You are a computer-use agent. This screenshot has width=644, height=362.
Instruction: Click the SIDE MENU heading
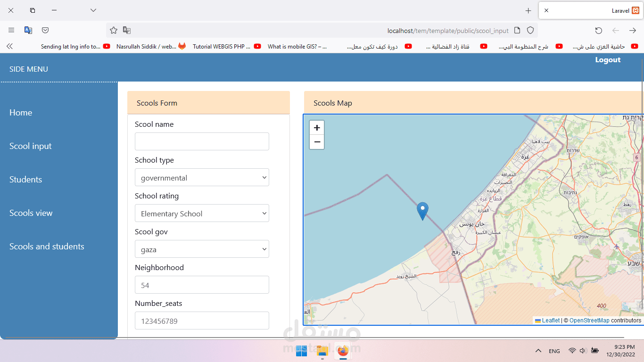click(x=29, y=69)
